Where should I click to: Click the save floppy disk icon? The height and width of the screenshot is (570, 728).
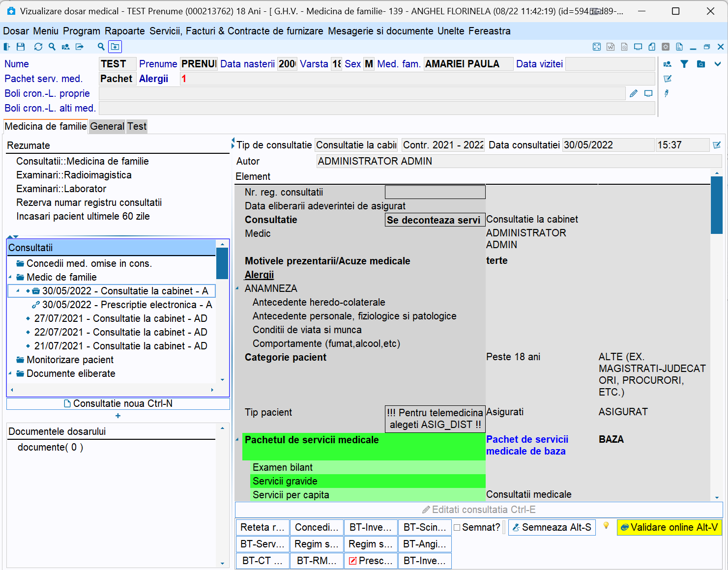coord(21,47)
